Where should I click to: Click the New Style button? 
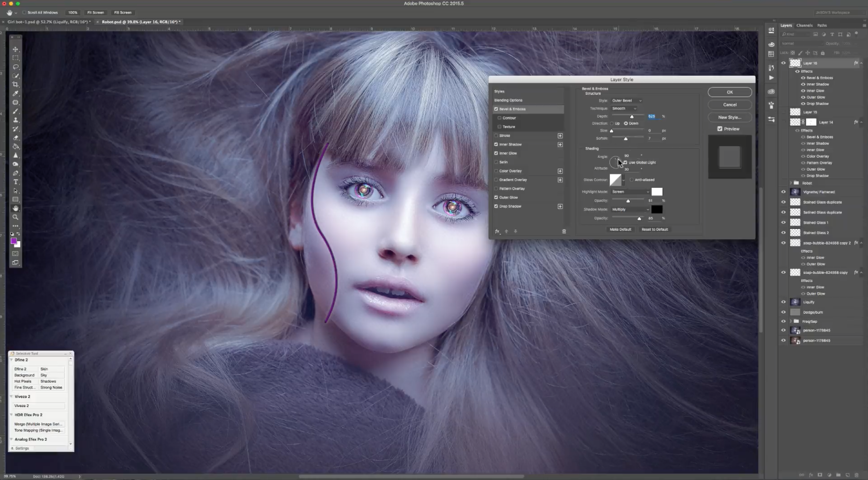pyautogui.click(x=729, y=117)
